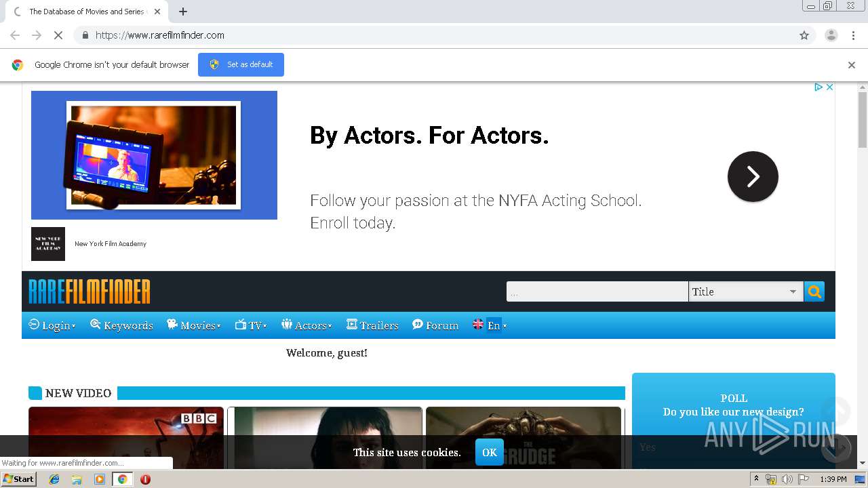Click the address bar URL

point(160,35)
